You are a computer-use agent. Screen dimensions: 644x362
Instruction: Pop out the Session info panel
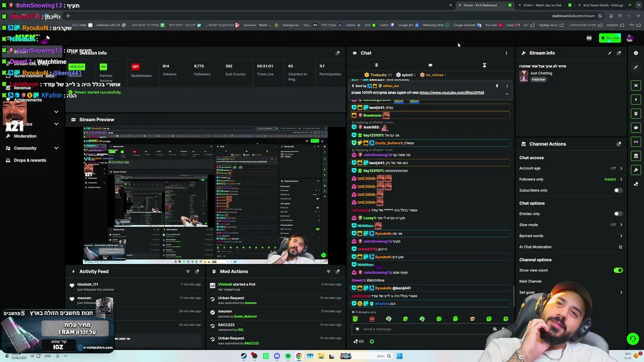(x=338, y=53)
